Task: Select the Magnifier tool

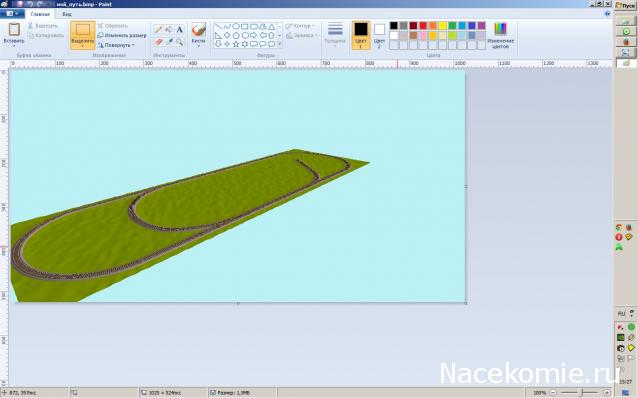Action: [x=179, y=41]
